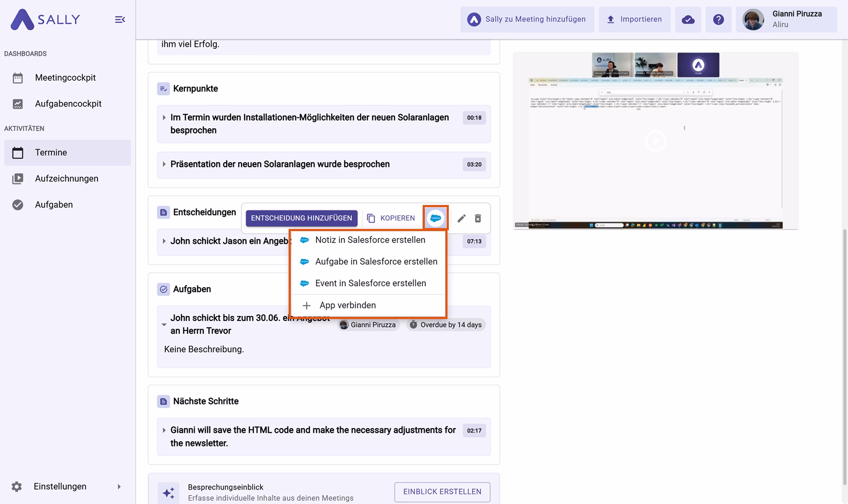Screen dimensions: 848x504
Task: Click the Aufgabencockpit chart icon
Action: [17, 104]
